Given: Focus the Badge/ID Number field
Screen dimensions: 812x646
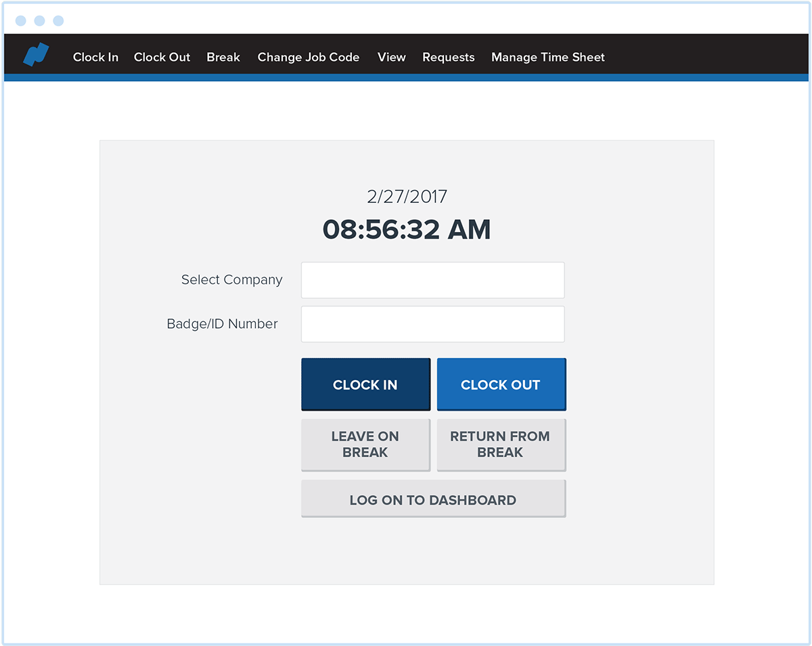Looking at the screenshot, I should pyautogui.click(x=433, y=324).
